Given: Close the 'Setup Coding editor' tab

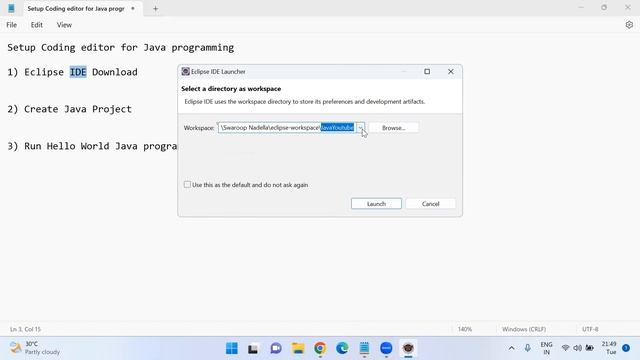Looking at the screenshot, I should 133,9.
